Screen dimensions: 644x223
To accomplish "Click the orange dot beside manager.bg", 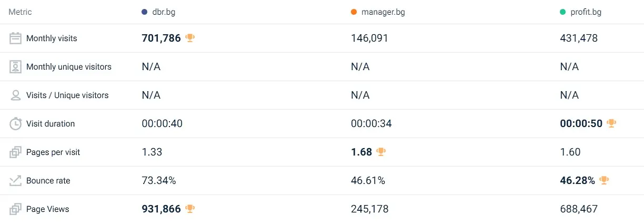I will click(x=354, y=12).
